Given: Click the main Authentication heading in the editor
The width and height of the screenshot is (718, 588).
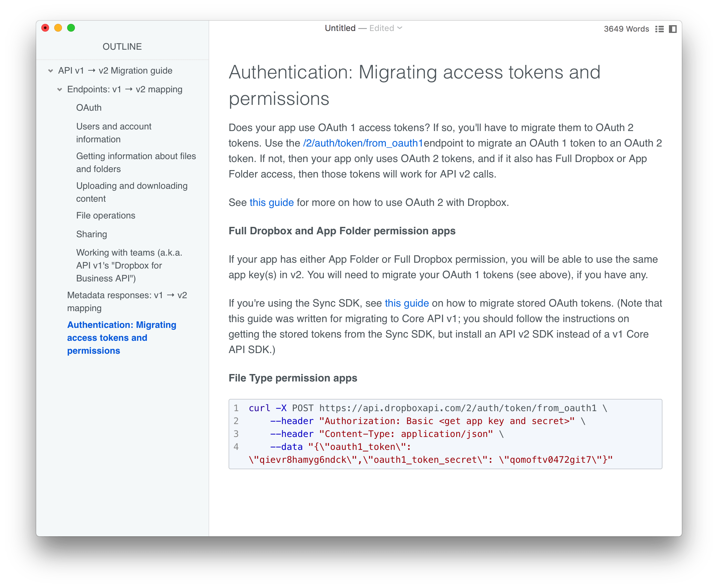Looking at the screenshot, I should (x=414, y=85).
